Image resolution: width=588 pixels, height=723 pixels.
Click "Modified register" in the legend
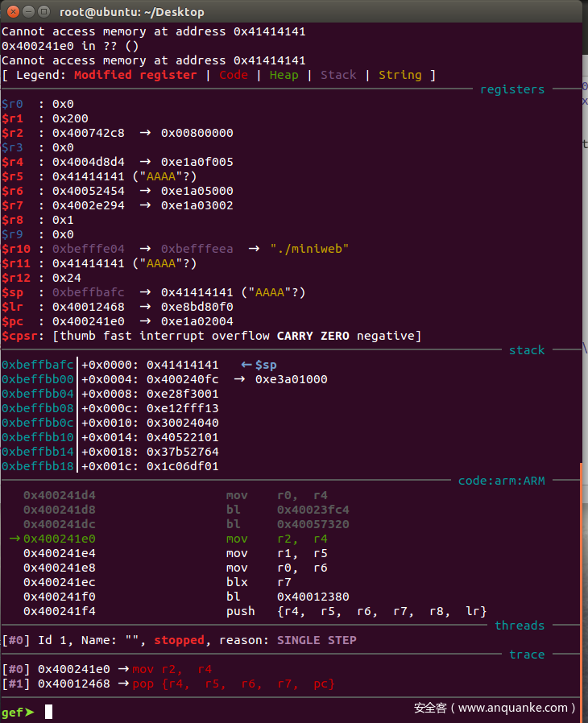point(135,75)
